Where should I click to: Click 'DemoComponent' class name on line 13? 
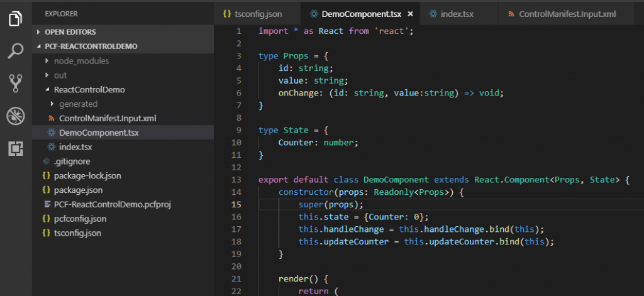[x=396, y=180]
